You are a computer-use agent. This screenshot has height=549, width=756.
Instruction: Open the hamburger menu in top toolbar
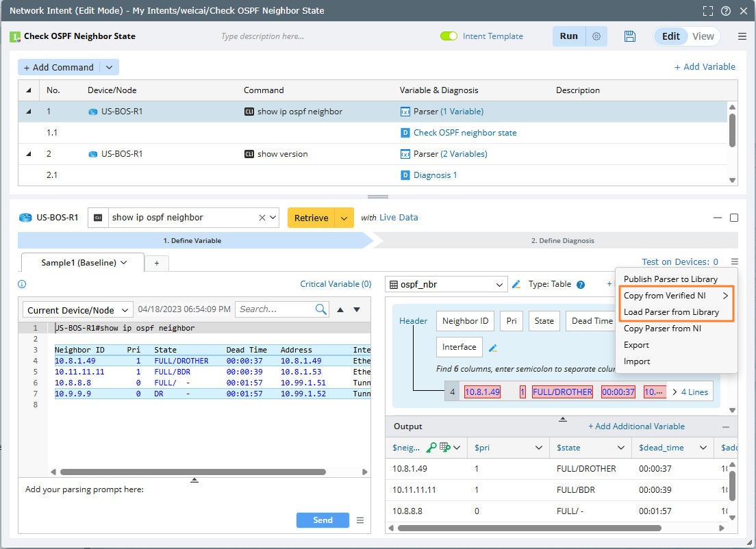pyautogui.click(x=742, y=36)
